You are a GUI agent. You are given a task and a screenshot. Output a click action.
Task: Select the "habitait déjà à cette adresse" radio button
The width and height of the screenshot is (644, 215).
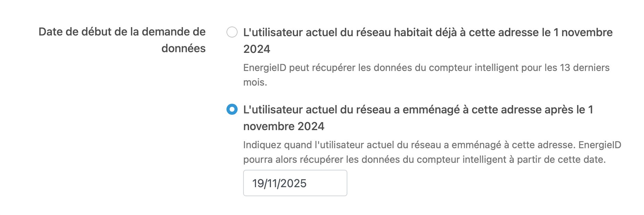[x=232, y=32]
